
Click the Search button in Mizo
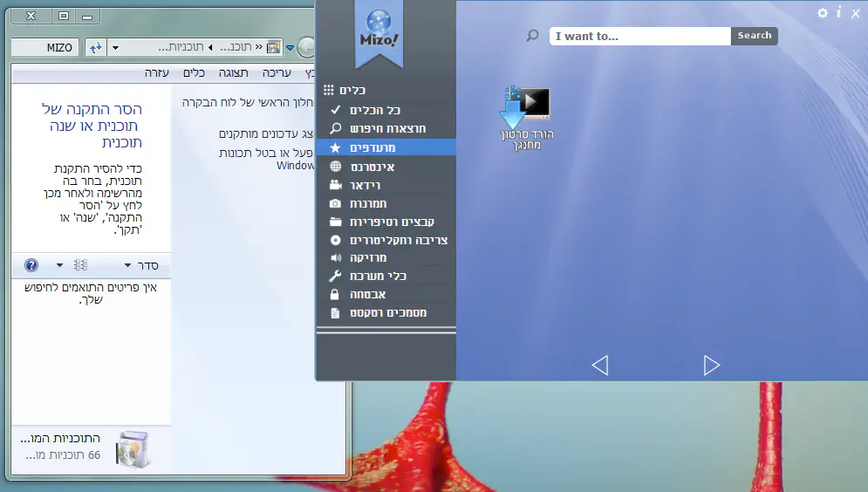754,36
